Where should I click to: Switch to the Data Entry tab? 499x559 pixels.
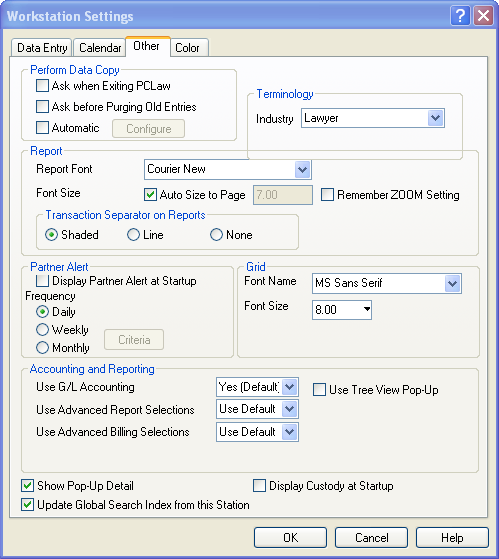coord(42,48)
